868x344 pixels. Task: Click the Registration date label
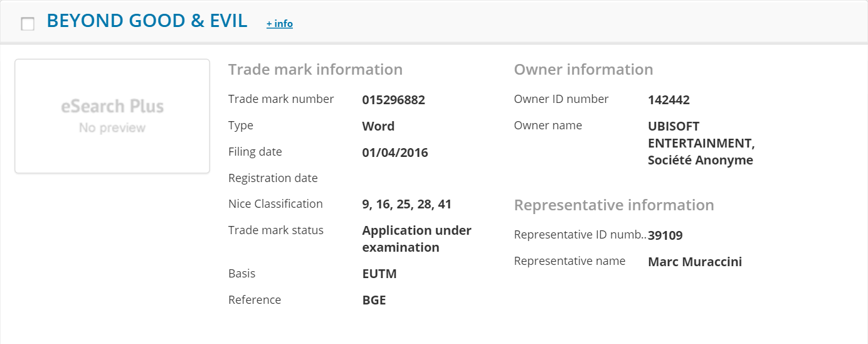click(273, 178)
